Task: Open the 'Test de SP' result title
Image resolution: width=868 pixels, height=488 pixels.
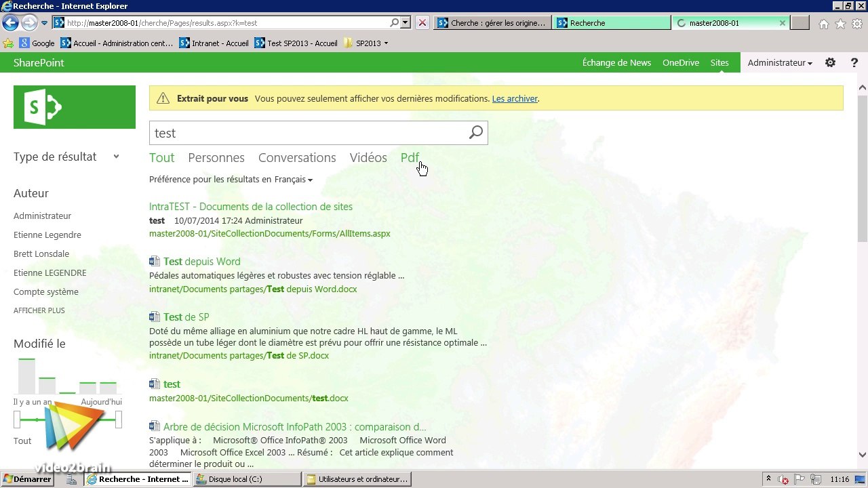Action: [186, 317]
